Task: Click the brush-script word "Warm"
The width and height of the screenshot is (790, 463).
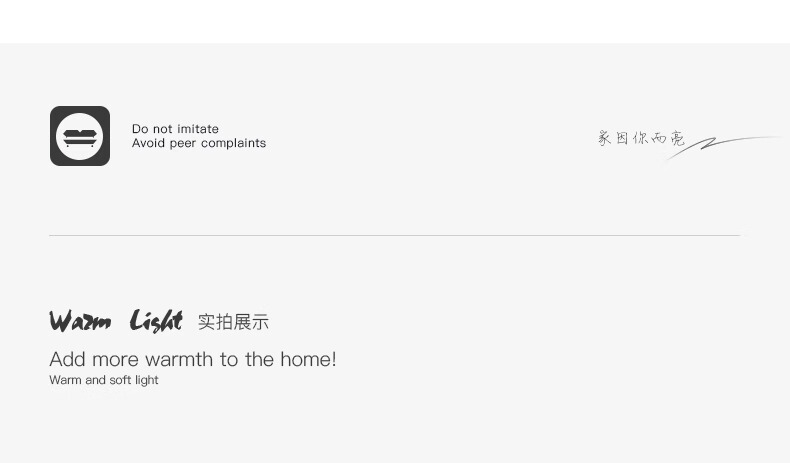Action: click(80, 321)
